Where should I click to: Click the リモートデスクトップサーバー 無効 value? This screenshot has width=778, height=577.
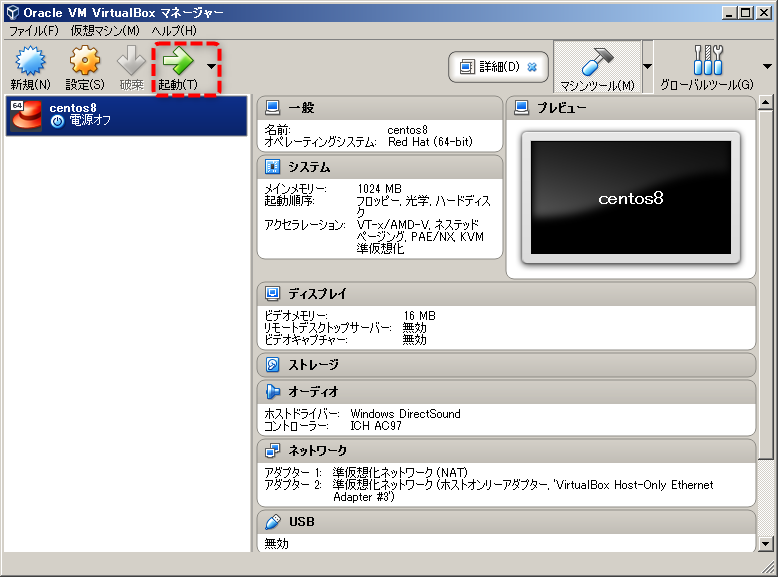[x=414, y=327]
